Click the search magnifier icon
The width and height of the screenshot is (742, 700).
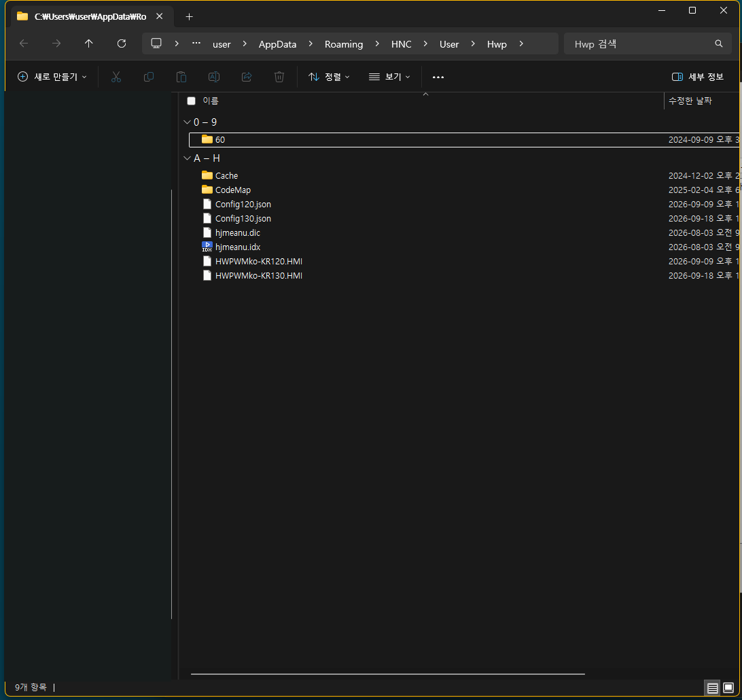pos(718,43)
